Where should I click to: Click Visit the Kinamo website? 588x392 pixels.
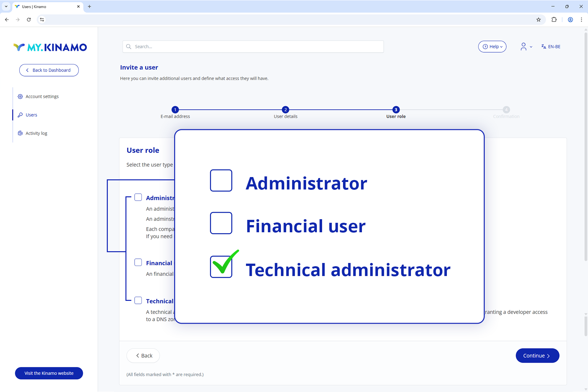tap(49, 373)
